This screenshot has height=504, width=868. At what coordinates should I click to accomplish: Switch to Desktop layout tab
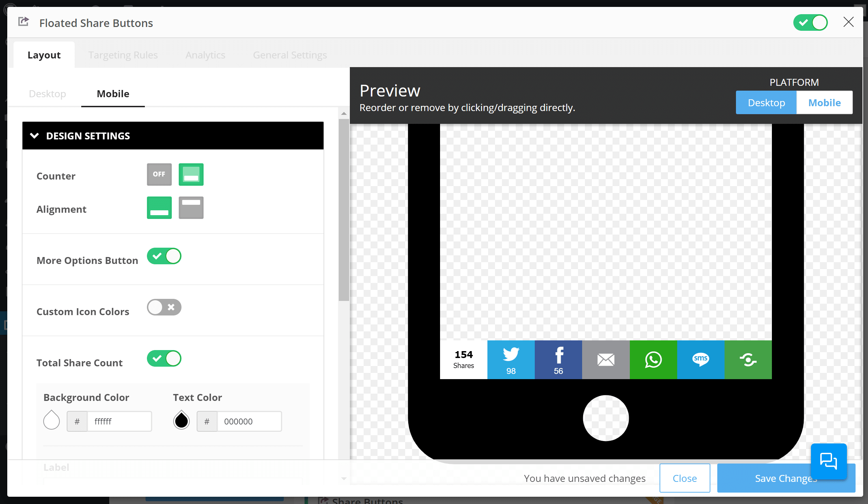pos(47,94)
